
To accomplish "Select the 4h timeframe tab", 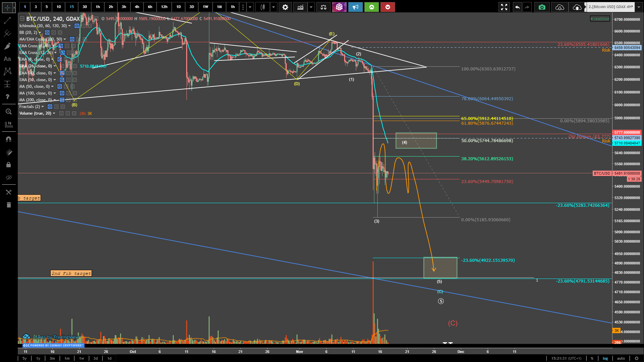I will 137,7.
